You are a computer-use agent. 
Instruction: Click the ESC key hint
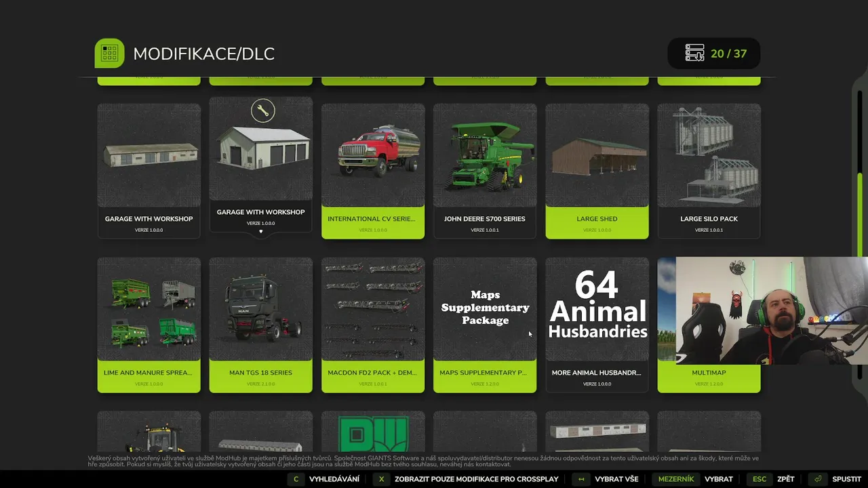click(x=759, y=479)
